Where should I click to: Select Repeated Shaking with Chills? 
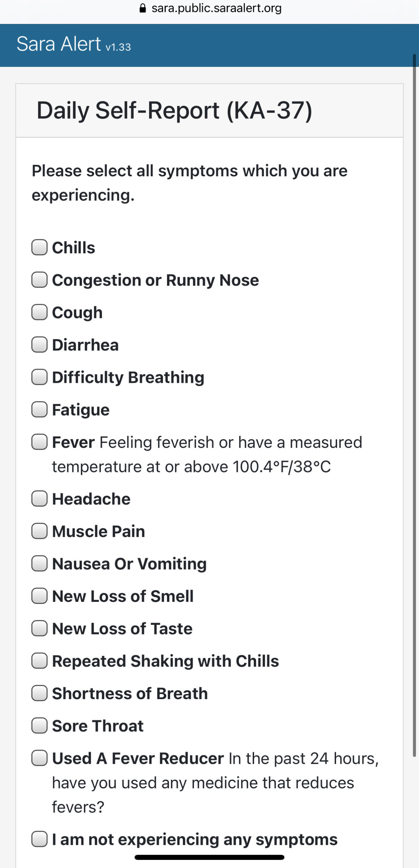tap(39, 660)
